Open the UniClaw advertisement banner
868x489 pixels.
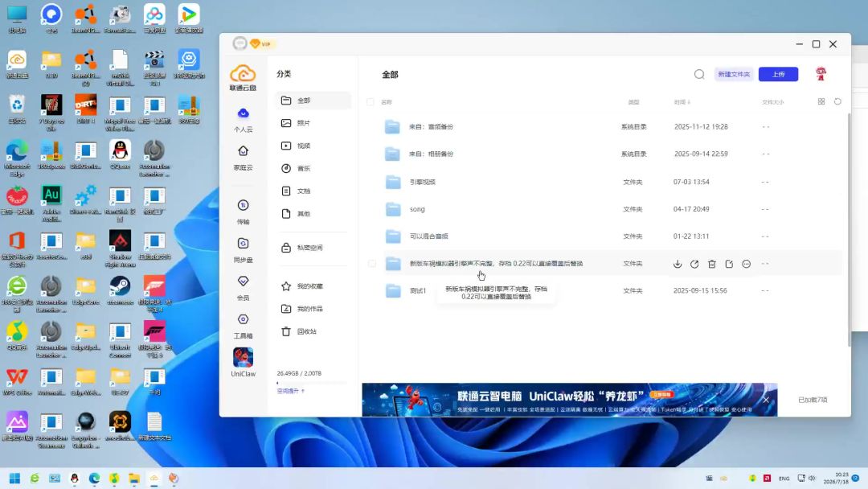pos(570,400)
